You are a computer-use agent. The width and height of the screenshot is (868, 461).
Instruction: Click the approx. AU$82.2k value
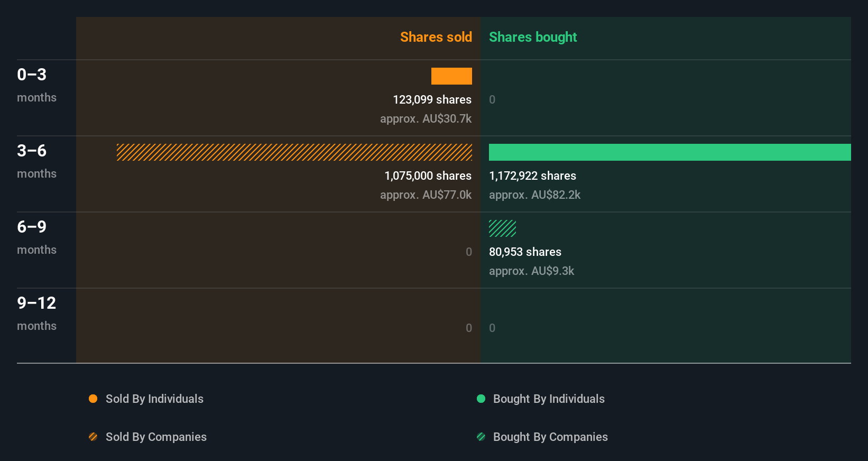534,195
